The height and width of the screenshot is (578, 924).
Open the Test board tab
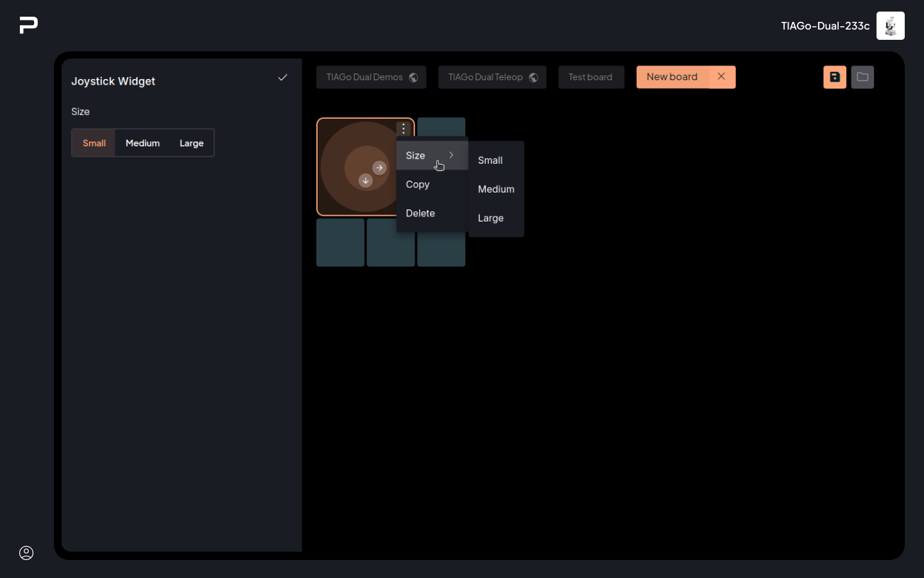click(x=590, y=77)
